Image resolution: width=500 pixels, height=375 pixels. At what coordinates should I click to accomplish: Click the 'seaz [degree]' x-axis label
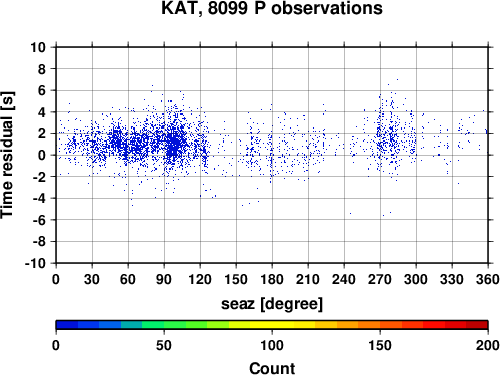click(272, 304)
